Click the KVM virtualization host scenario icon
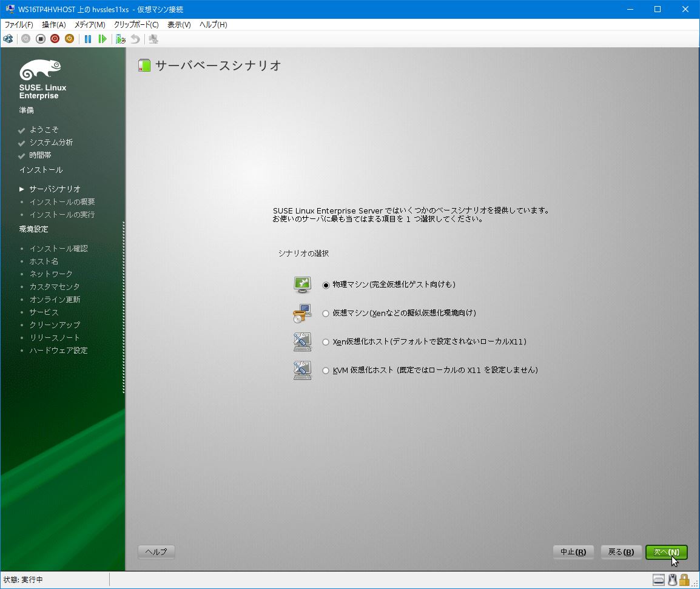The width and height of the screenshot is (700, 589). [x=302, y=370]
